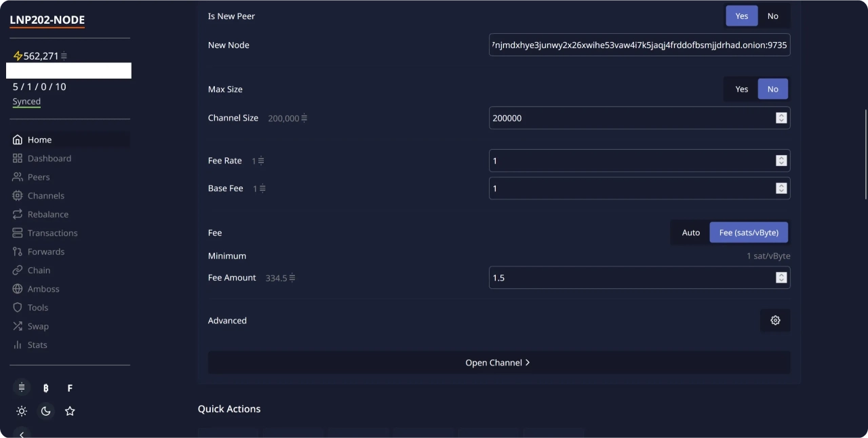The width and height of the screenshot is (868, 438).
Task: Select dark theme moon icon
Action: pos(46,411)
